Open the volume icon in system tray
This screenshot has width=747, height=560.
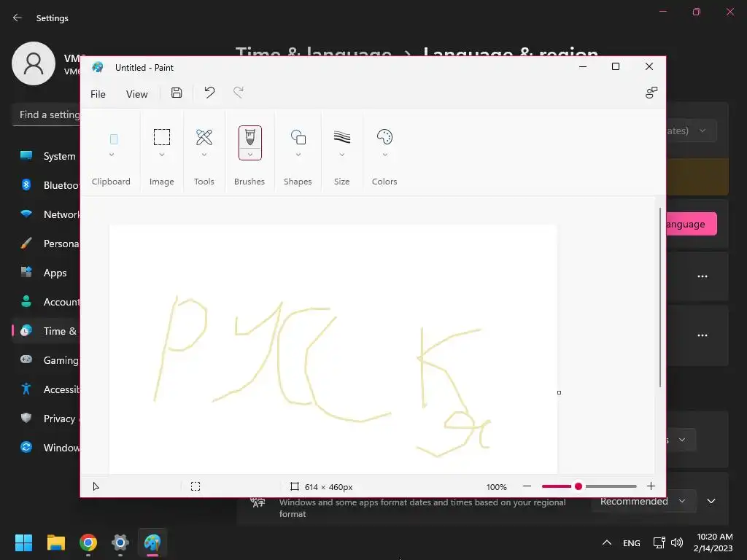click(x=676, y=542)
